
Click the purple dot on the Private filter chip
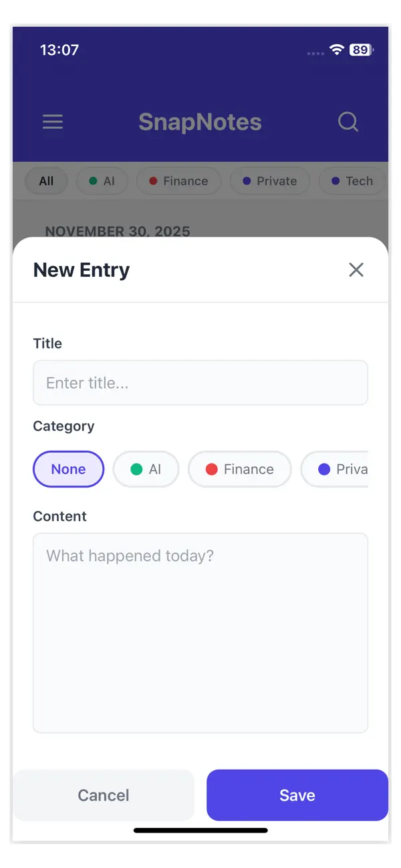coord(248,181)
